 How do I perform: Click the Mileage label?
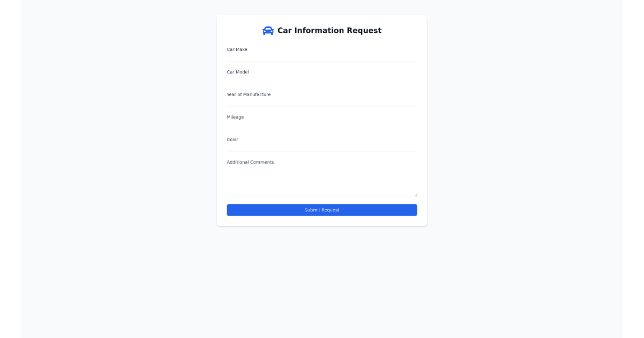click(235, 117)
